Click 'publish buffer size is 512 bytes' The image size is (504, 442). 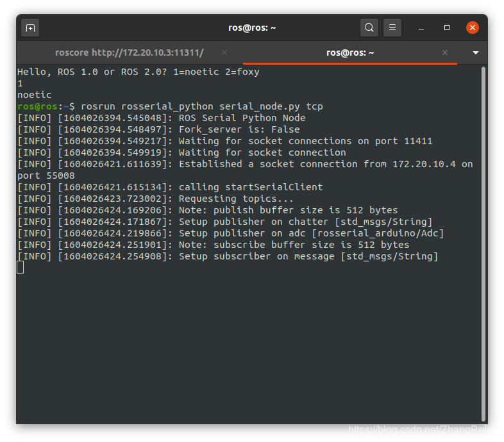pos(306,210)
